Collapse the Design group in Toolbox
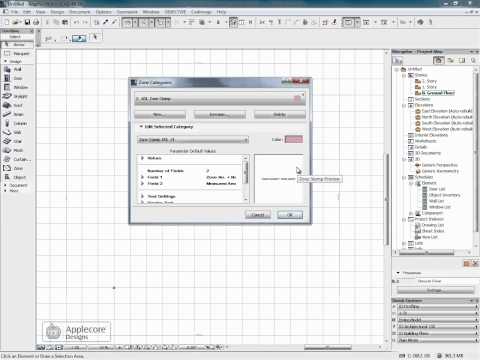The width and height of the screenshot is (480, 360). tap(5, 61)
